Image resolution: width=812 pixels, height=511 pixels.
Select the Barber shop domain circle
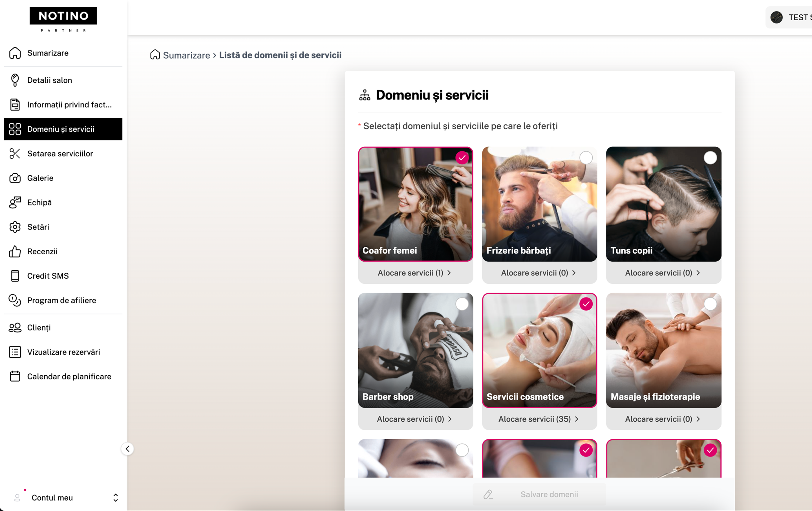coord(462,304)
